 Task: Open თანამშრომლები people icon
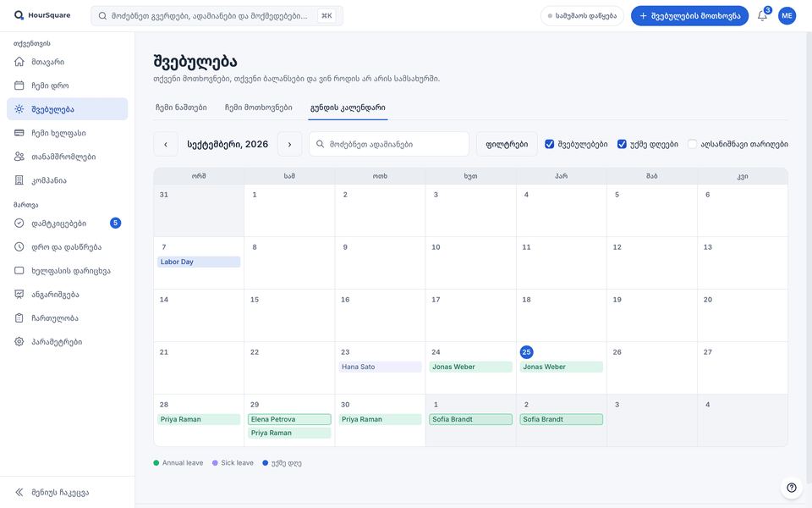(19, 157)
